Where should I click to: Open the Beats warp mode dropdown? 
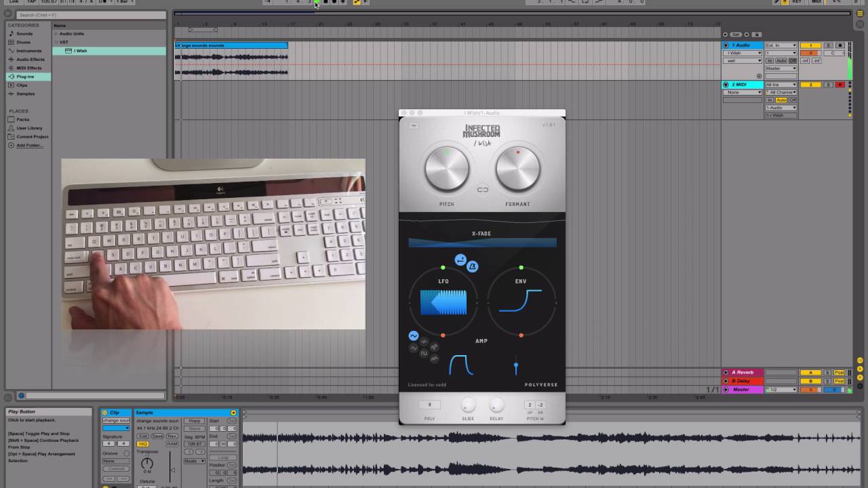(x=193, y=461)
